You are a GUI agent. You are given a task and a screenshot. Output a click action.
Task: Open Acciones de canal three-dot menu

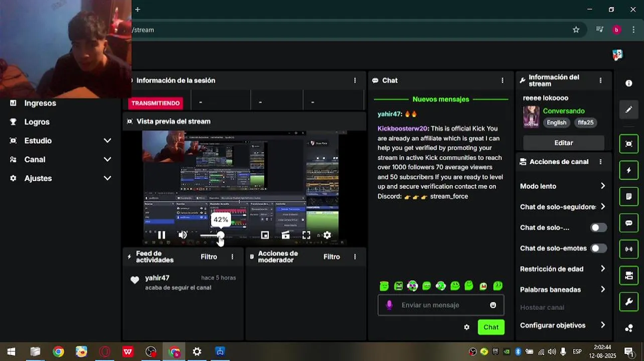pyautogui.click(x=600, y=161)
